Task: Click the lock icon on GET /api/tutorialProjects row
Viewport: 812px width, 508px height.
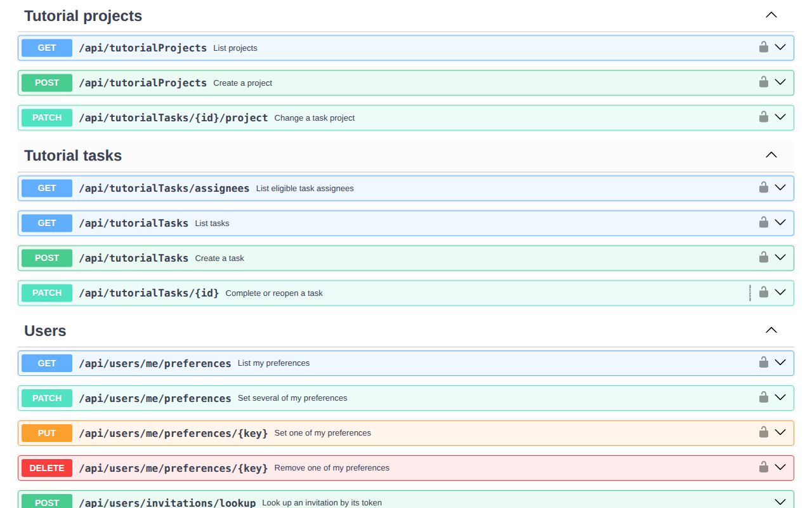Action: (x=764, y=47)
